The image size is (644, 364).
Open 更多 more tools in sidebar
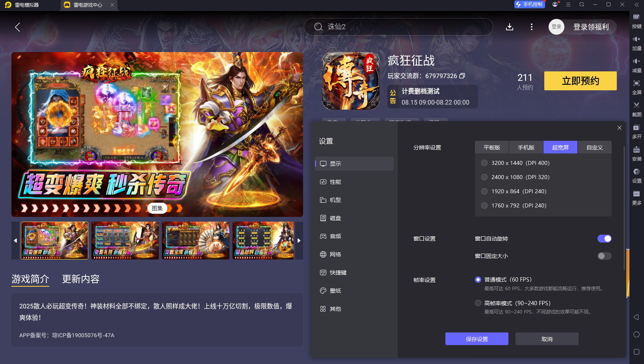[637, 198]
